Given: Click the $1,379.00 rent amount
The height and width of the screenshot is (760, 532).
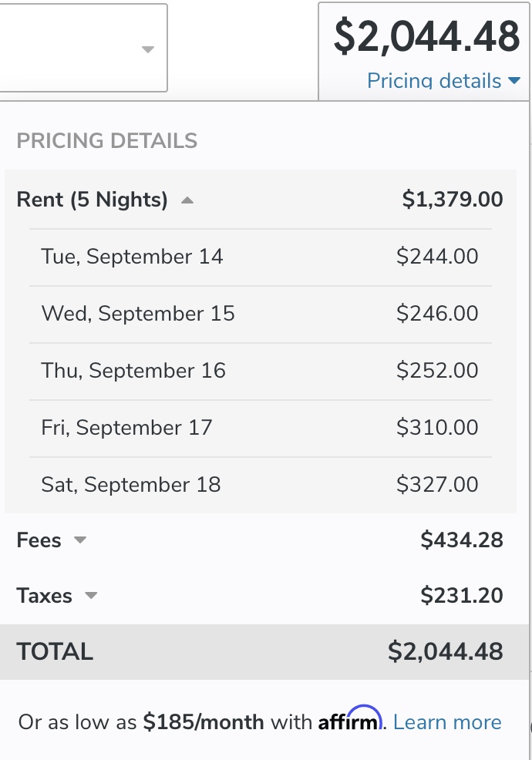Looking at the screenshot, I should tap(452, 200).
